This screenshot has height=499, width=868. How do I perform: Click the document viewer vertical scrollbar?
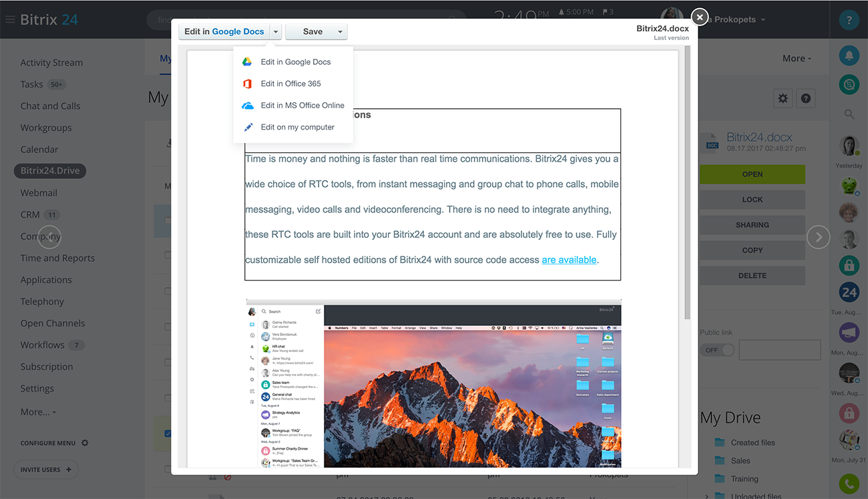(687, 180)
